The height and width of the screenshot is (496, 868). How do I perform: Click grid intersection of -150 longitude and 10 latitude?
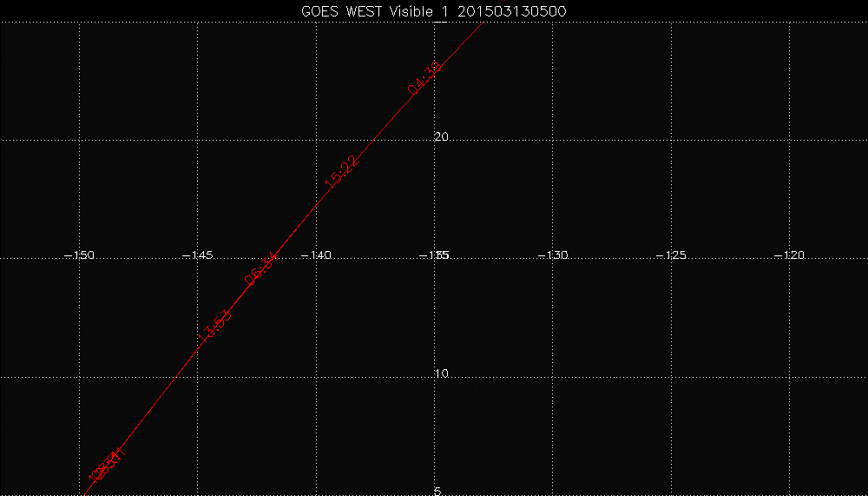pyautogui.click(x=80, y=377)
